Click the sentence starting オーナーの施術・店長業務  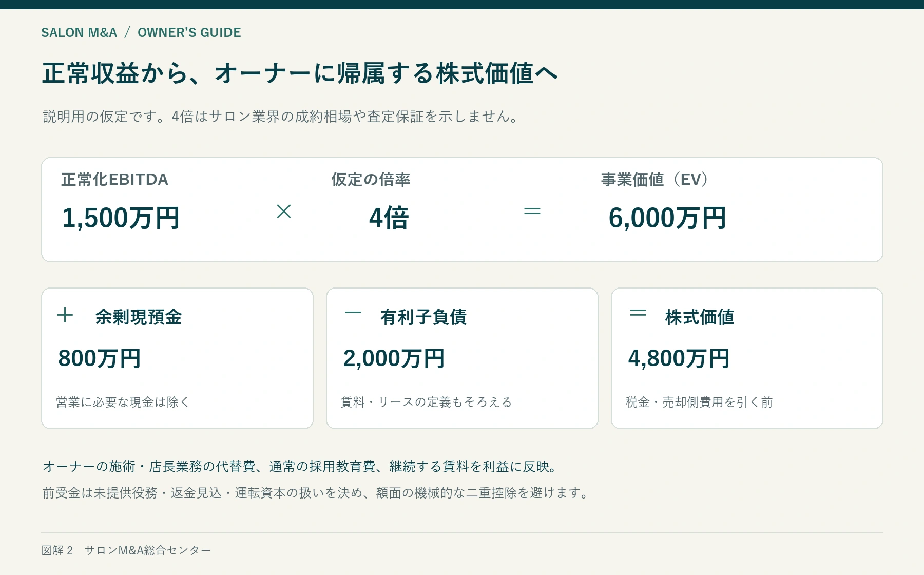(301, 466)
